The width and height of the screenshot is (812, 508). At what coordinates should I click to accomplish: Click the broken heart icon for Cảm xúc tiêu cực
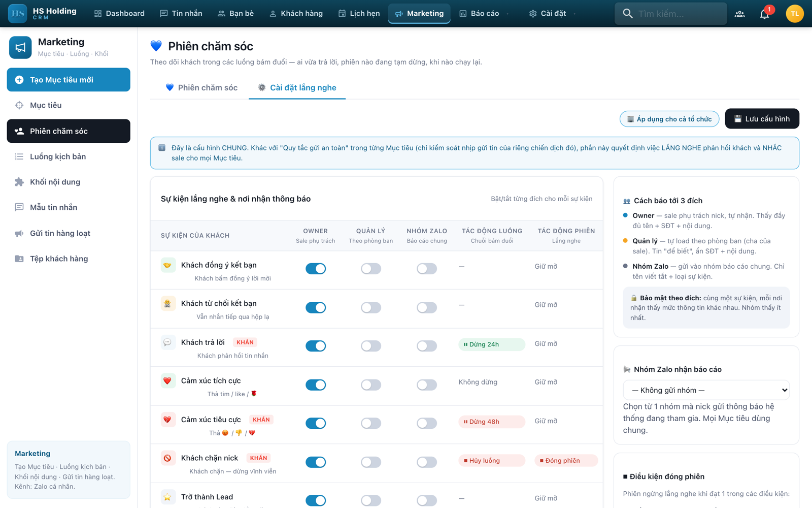[167, 420]
